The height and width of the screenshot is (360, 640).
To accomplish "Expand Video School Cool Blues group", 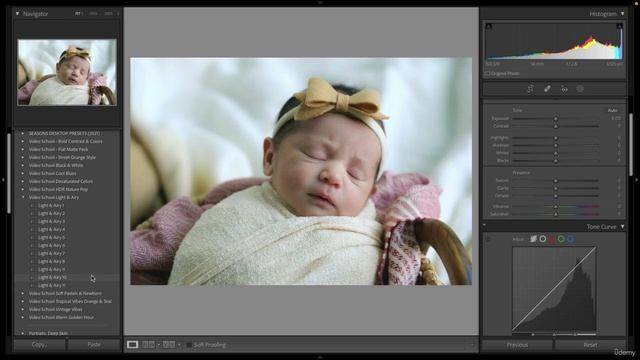I will [x=23, y=173].
